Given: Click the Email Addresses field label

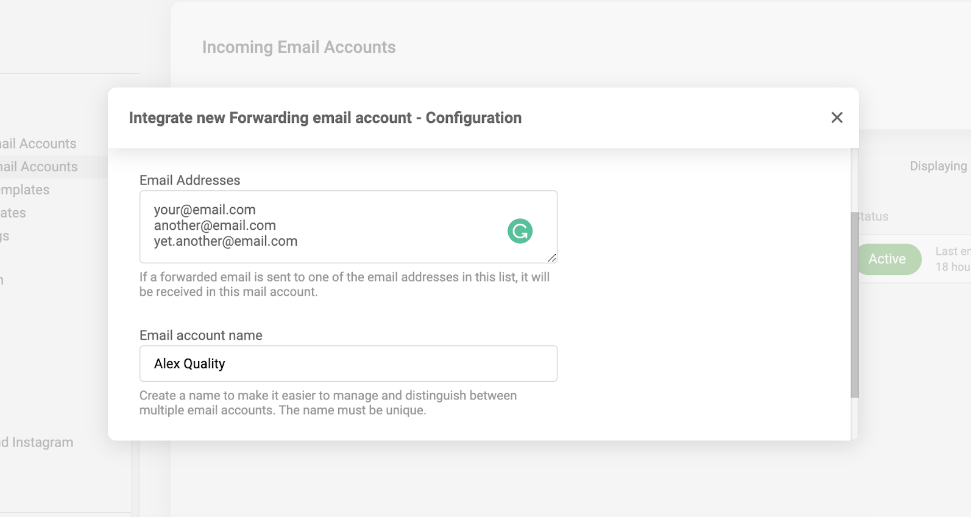Looking at the screenshot, I should [190, 180].
